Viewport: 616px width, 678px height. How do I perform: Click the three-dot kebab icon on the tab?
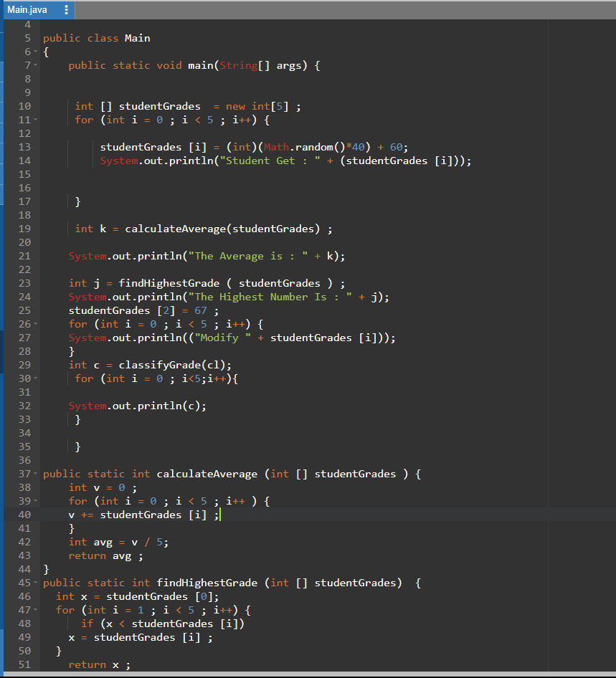coord(67,9)
